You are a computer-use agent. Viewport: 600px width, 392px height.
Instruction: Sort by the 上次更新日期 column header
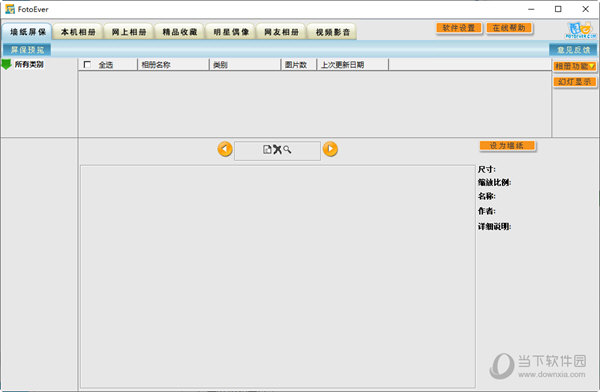(x=352, y=65)
